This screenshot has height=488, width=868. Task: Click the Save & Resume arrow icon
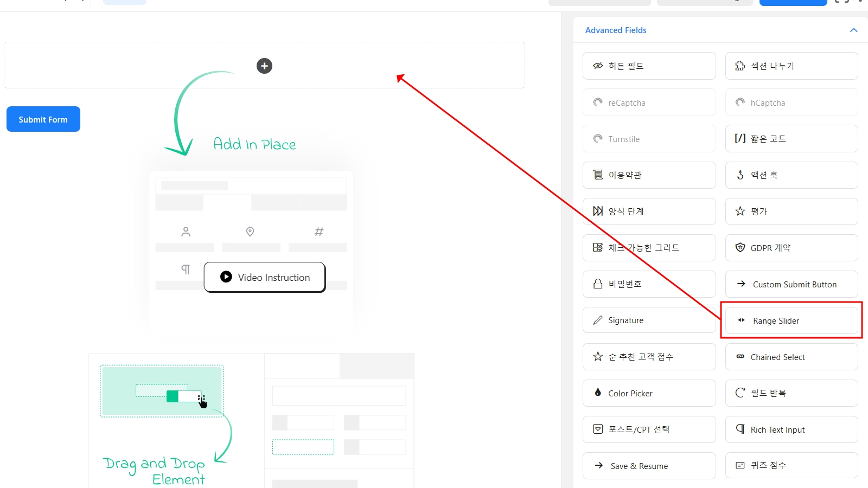click(x=599, y=465)
